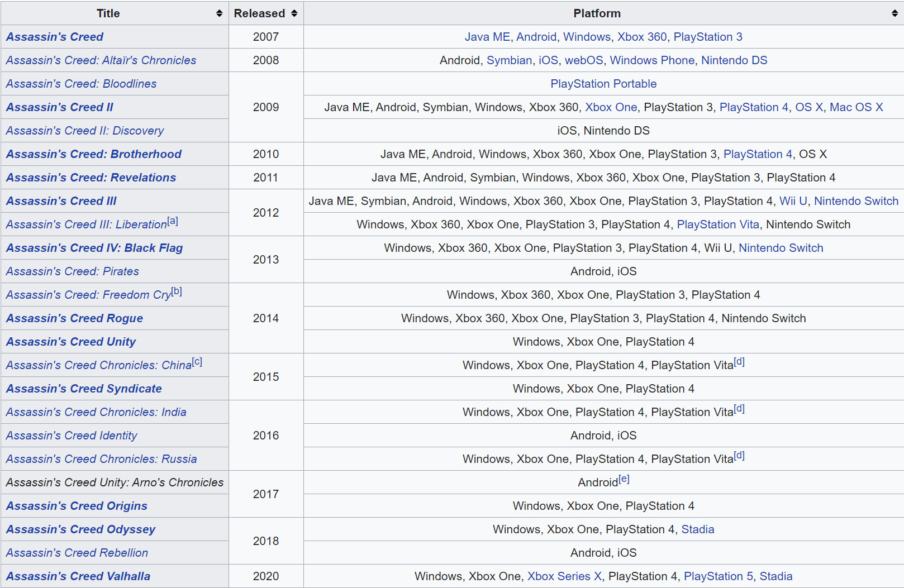Follow the Android link in 2007 row
Screen dimensions: 904x588
(536, 37)
